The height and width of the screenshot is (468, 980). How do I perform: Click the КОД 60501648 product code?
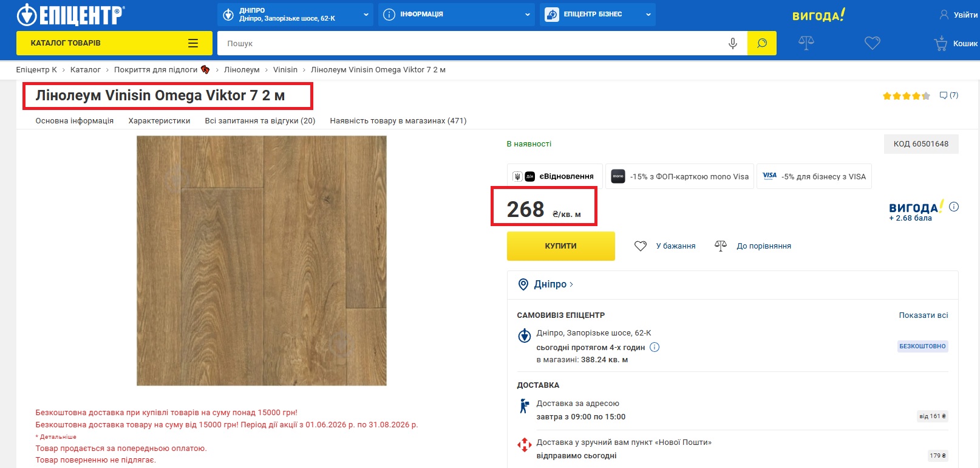(921, 144)
